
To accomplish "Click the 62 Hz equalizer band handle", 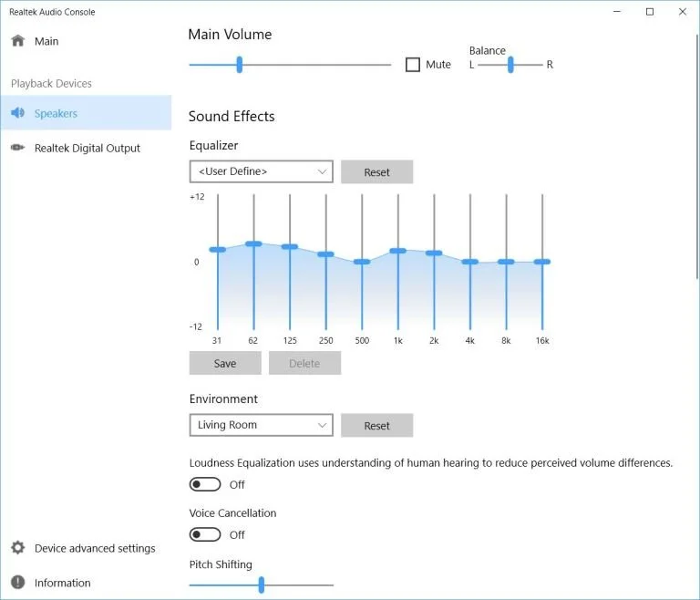I will [x=253, y=243].
